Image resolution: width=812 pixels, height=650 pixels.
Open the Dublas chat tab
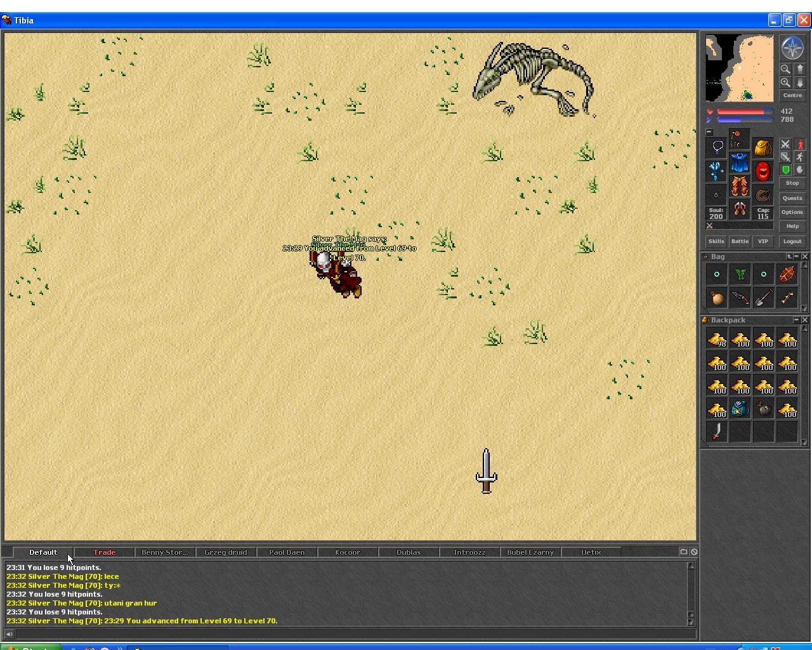(x=409, y=552)
